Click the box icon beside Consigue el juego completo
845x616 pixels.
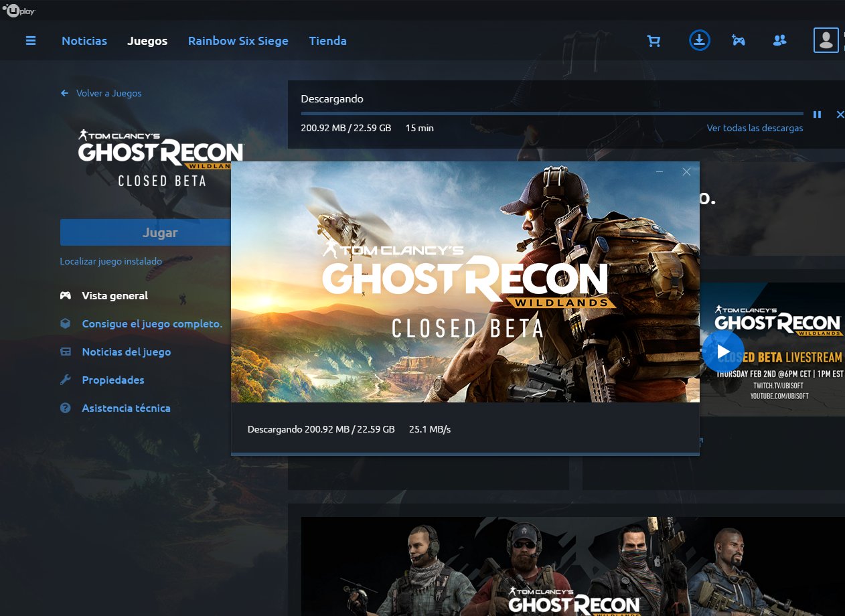66,323
